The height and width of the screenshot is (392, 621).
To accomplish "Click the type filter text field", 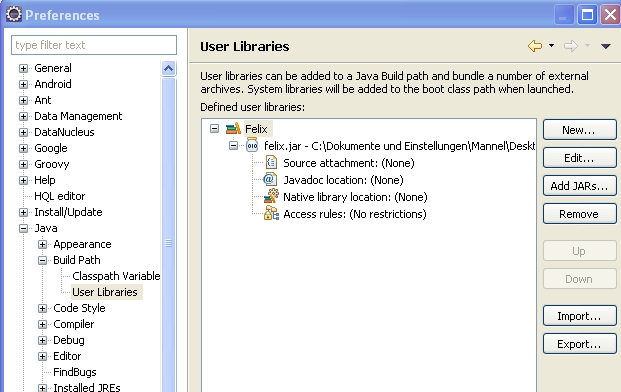I will [x=94, y=45].
